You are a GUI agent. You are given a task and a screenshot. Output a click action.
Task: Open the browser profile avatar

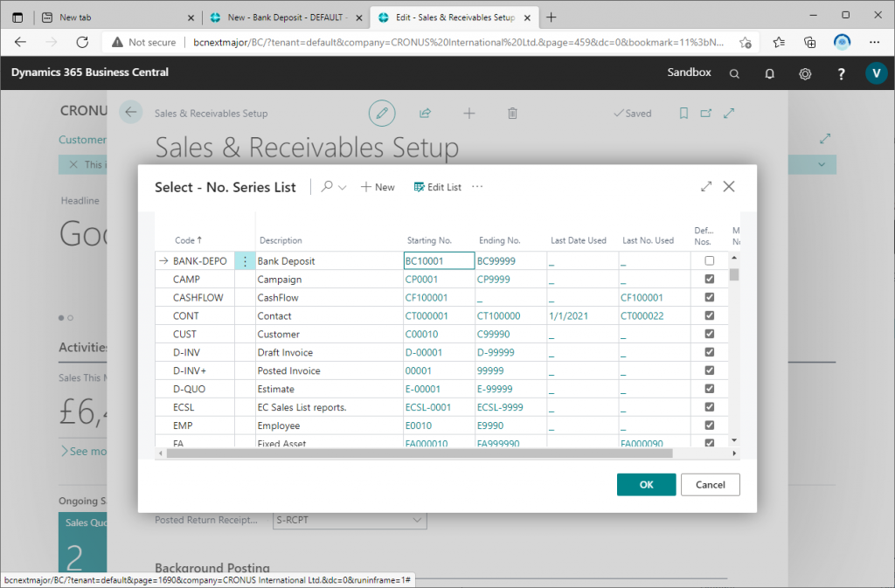[842, 42]
